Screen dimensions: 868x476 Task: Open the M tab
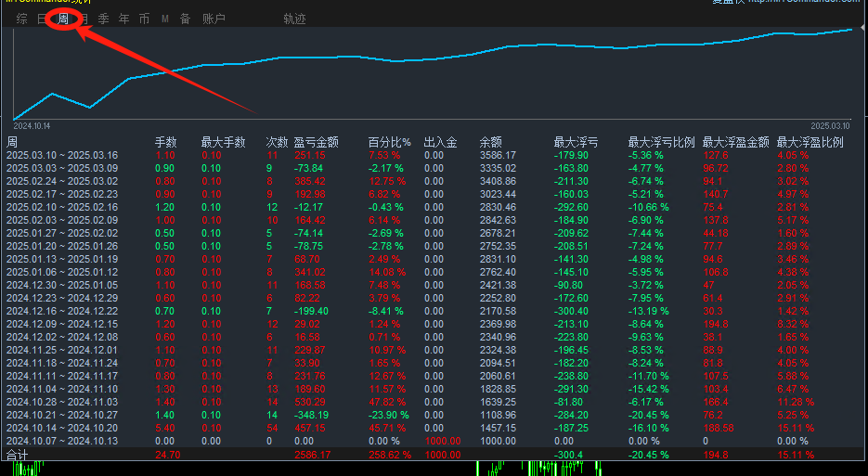[x=165, y=19]
